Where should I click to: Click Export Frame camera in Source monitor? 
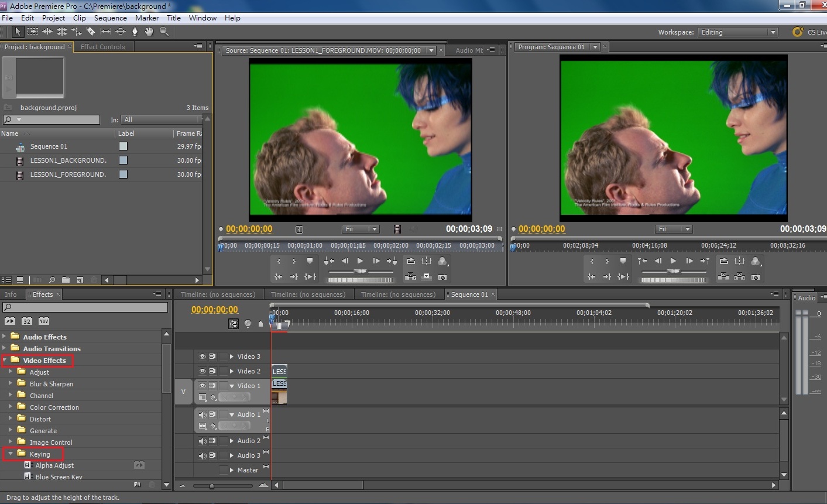(x=442, y=277)
